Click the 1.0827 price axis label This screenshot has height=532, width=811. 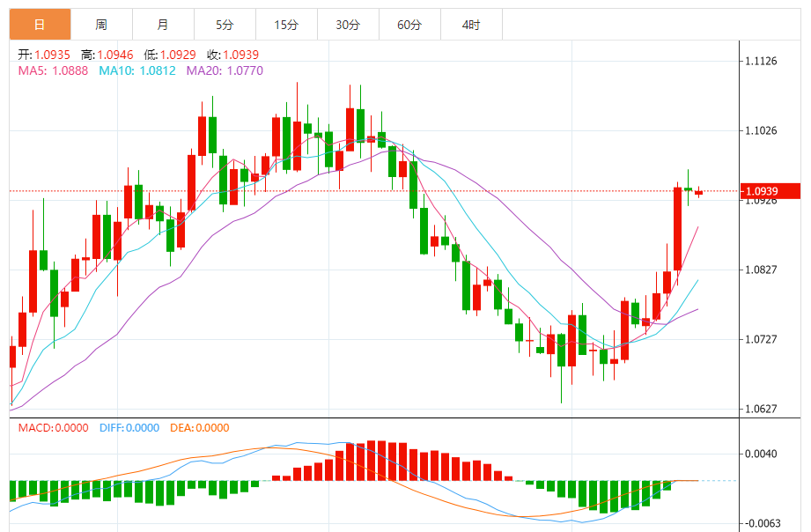(761, 270)
